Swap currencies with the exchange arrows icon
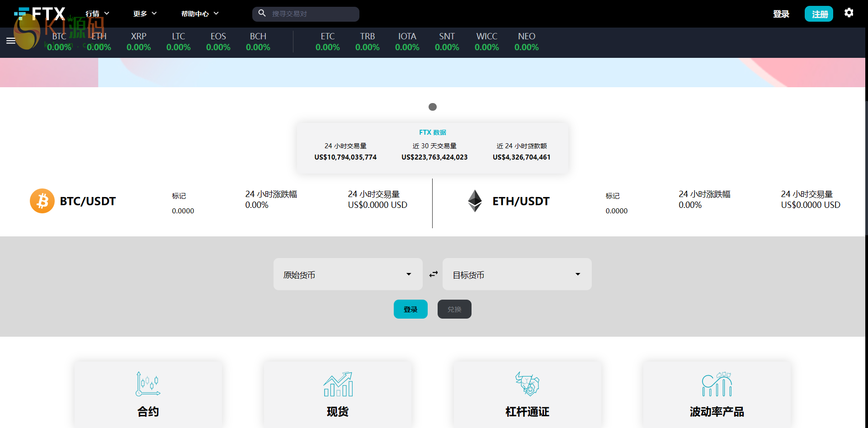The height and width of the screenshot is (428, 868). 433,274
